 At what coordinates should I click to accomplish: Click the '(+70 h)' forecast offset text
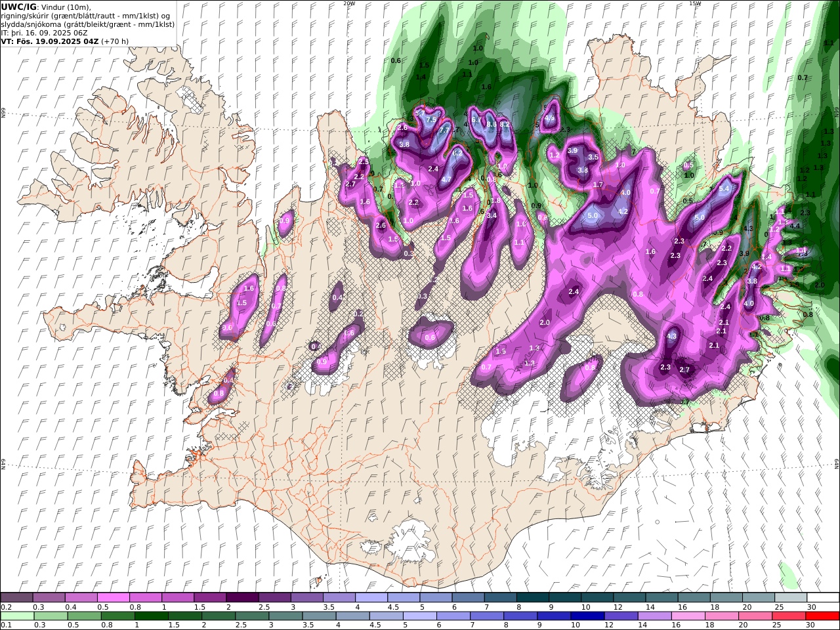coord(115,41)
